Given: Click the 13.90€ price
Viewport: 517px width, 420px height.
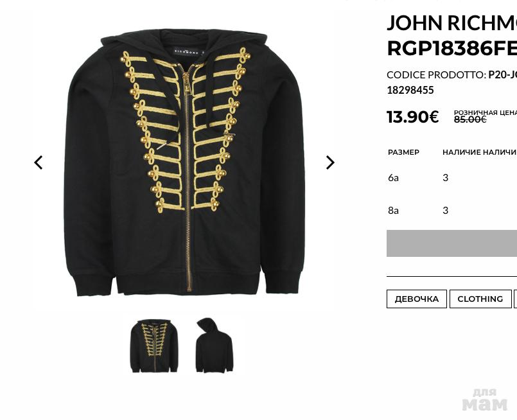Looking at the screenshot, I should coord(412,117).
